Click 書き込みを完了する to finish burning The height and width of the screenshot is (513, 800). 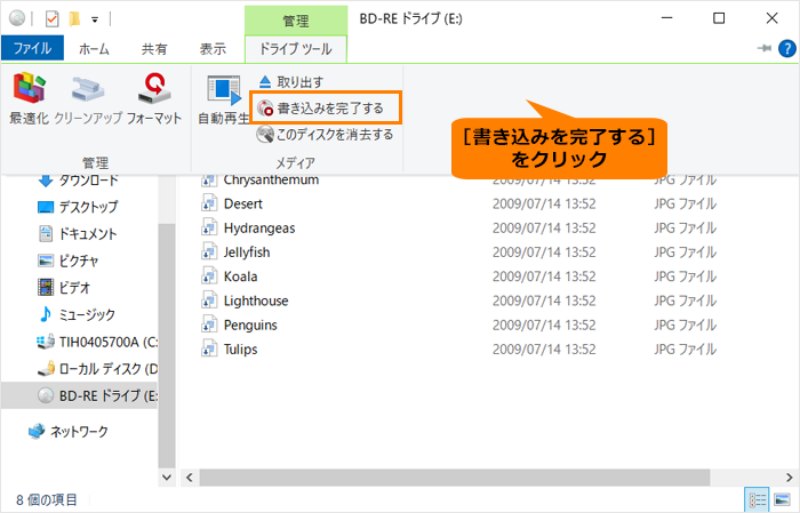[325, 108]
